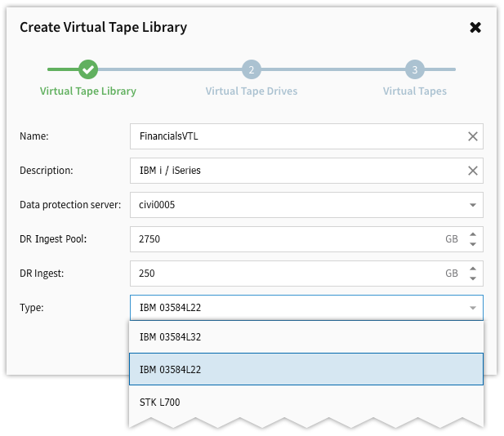Viewport: 504px width, 436px height.
Task: Clear the Description field with X icon
Action: 472,171
